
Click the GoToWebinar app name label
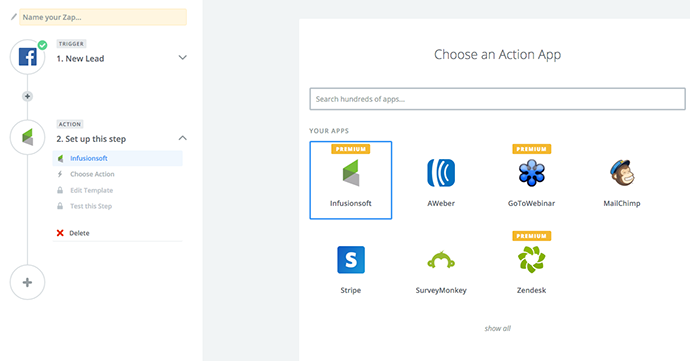532,203
